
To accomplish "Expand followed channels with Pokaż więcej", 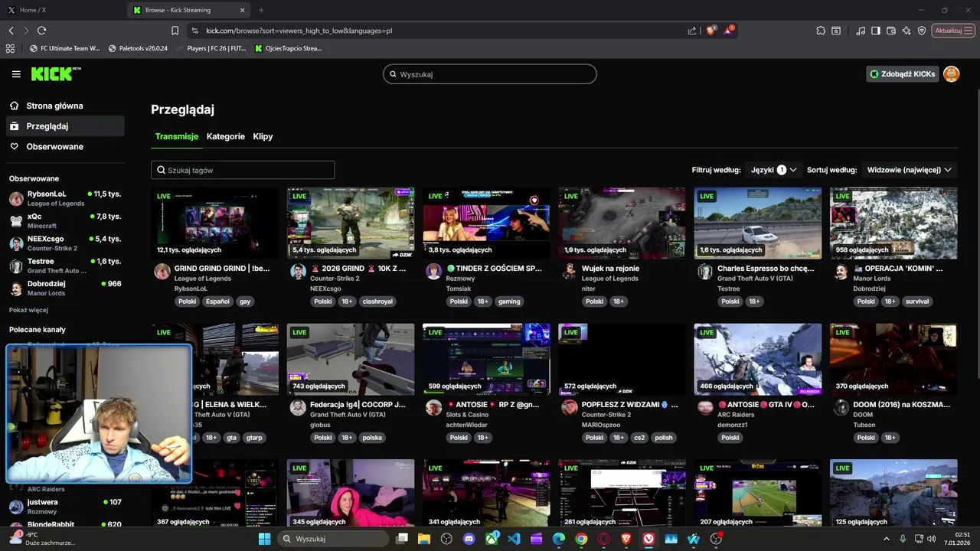I will [28, 310].
